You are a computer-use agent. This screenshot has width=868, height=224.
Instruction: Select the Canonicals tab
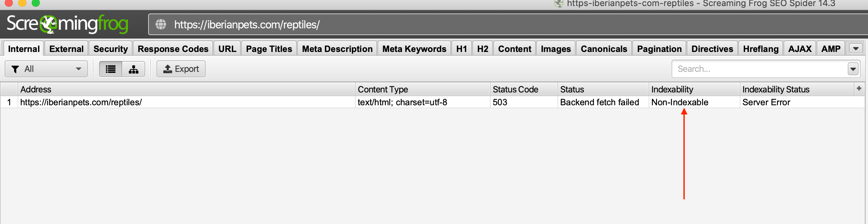tap(604, 49)
